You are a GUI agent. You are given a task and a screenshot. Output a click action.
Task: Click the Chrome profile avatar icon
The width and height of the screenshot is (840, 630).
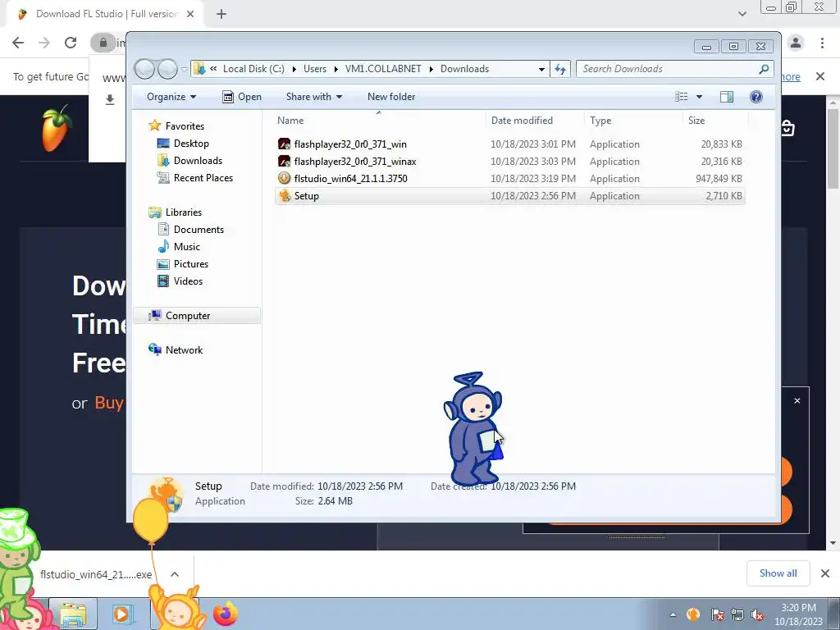[x=796, y=43]
